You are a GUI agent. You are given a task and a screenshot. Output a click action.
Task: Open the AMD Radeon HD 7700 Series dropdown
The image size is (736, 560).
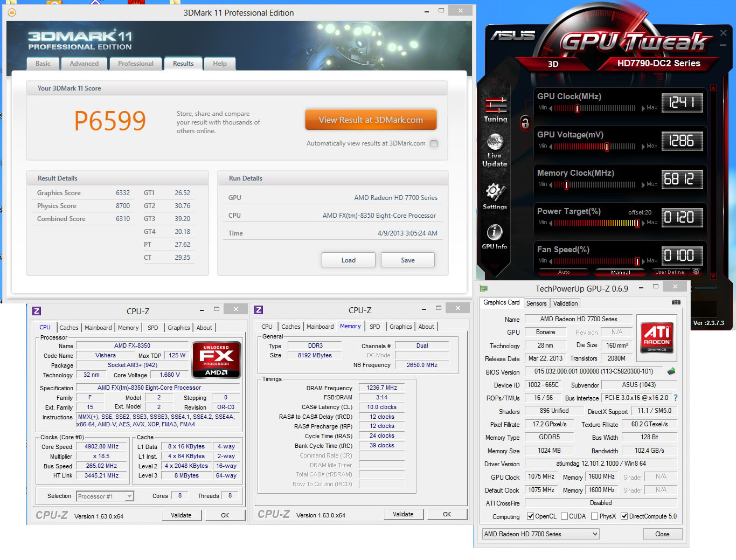click(x=541, y=534)
